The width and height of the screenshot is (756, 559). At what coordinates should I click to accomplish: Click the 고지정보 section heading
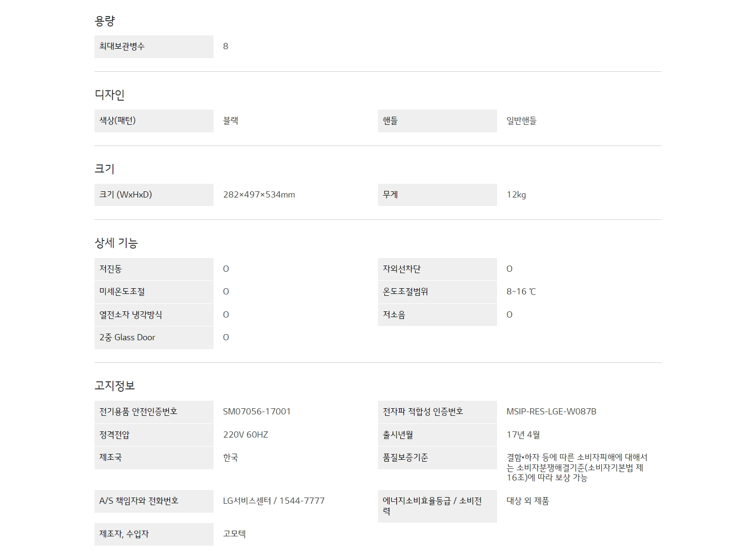pos(115,386)
